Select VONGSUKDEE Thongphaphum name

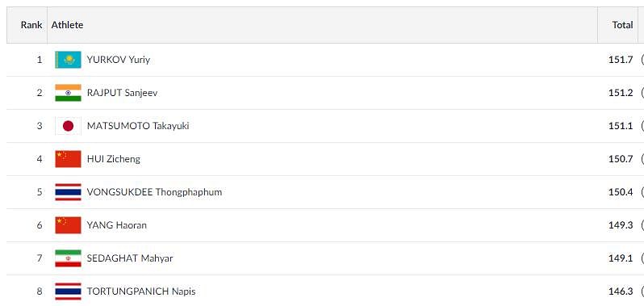pyautogui.click(x=154, y=192)
